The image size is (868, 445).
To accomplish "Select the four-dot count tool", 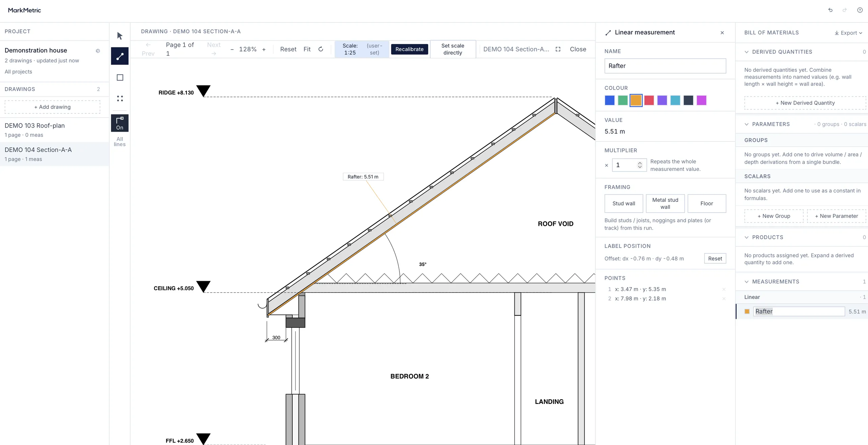I will (120, 98).
